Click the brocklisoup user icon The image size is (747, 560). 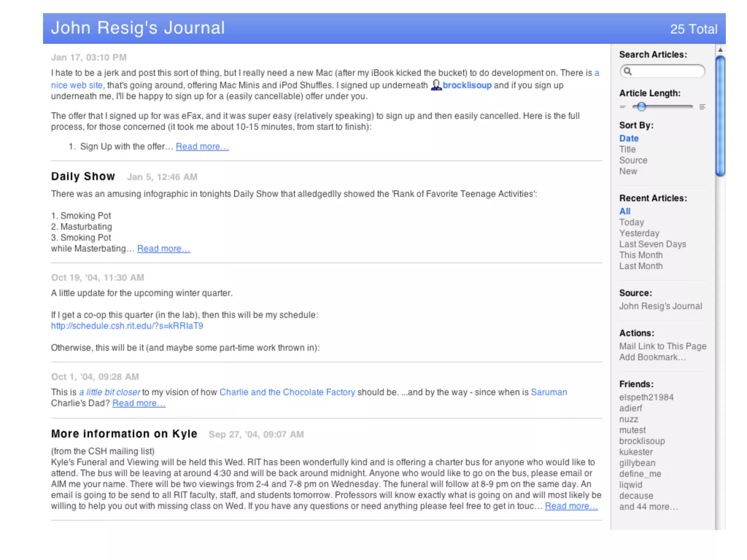click(x=436, y=85)
